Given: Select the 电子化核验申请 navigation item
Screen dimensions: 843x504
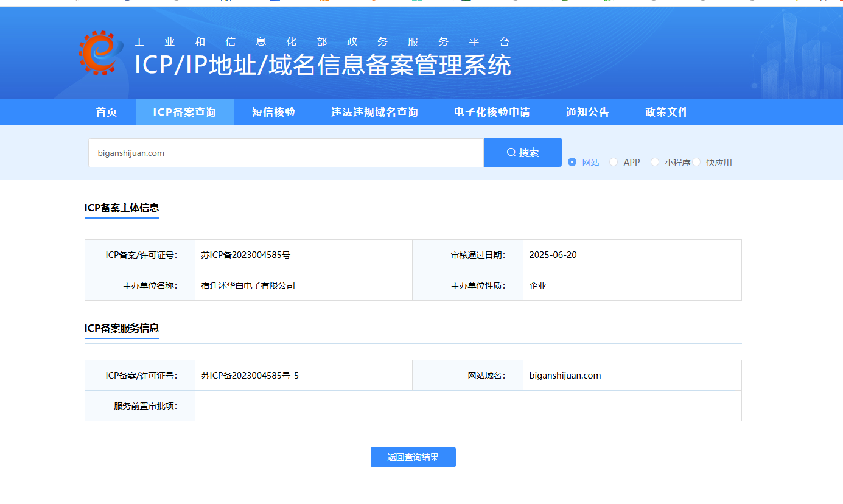Looking at the screenshot, I should [x=492, y=112].
